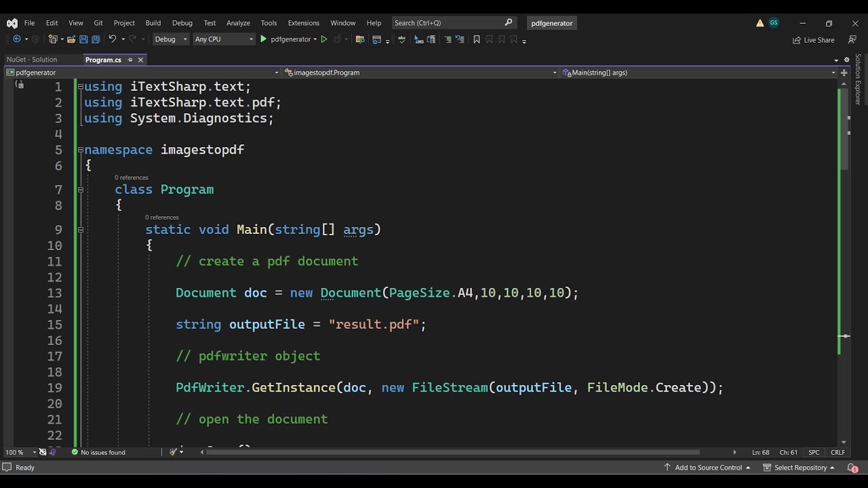
Task: Click Select Repository in status bar
Action: point(799,468)
